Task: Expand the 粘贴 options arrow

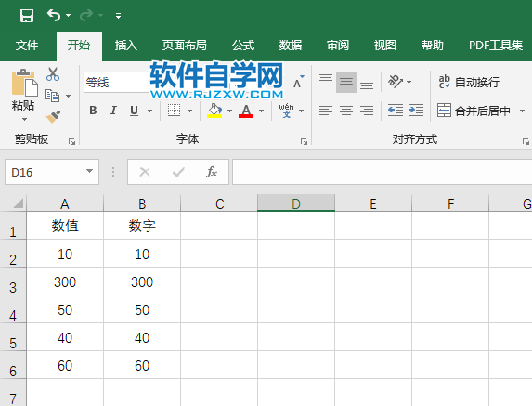Action: pos(24,120)
